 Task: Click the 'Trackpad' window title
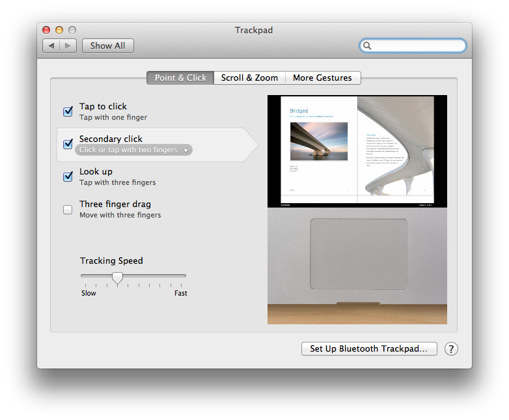point(254,30)
